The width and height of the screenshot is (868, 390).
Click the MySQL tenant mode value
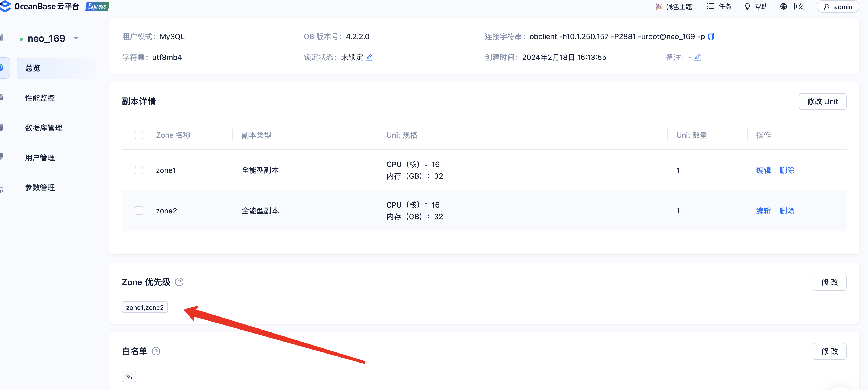[x=172, y=36]
